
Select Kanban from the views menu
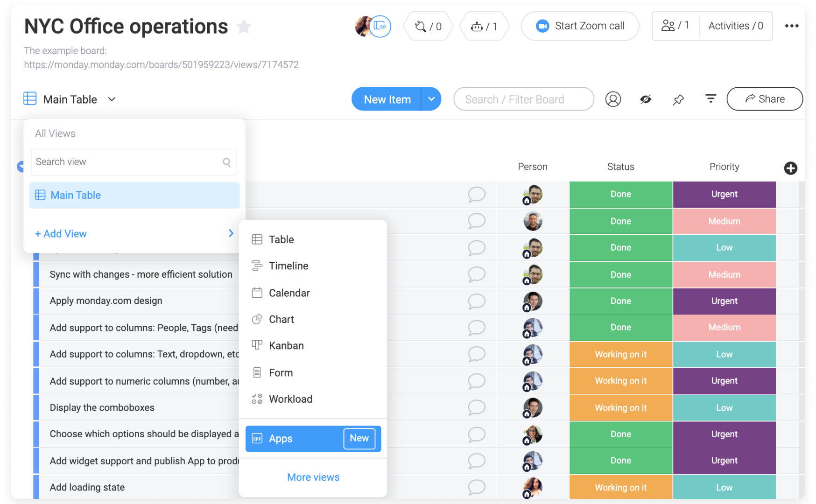pyautogui.click(x=286, y=345)
